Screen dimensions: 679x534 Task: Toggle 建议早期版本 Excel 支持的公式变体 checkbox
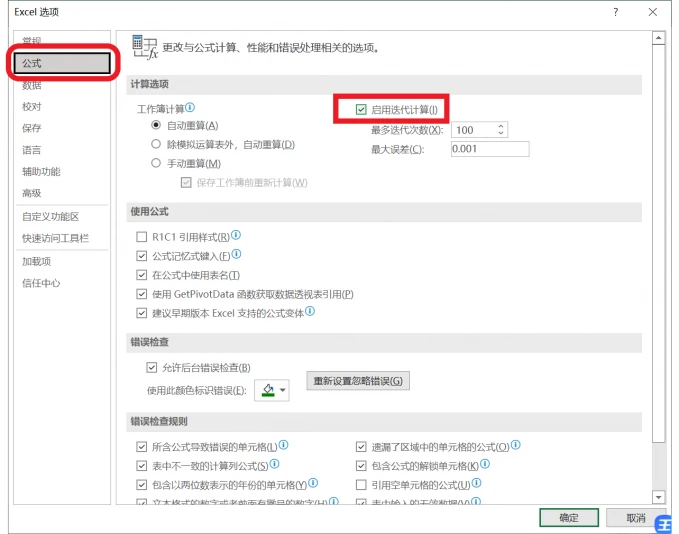(x=142, y=313)
